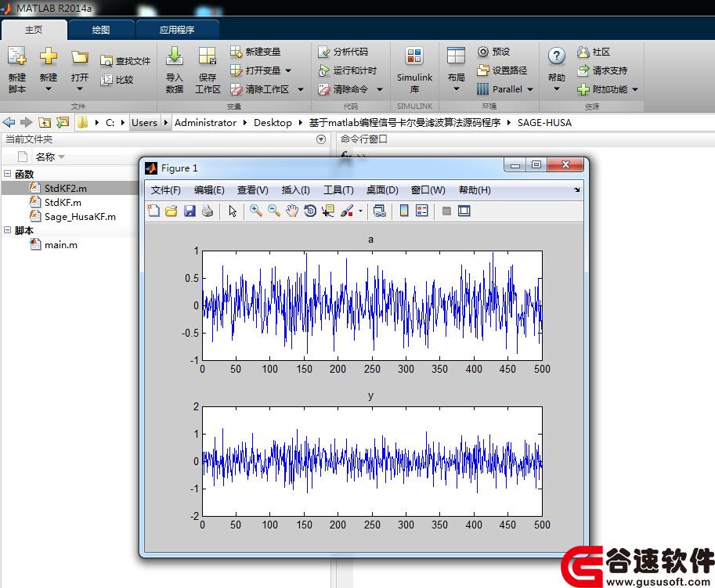This screenshot has width=715, height=588.
Task: Open the 窗口(W) menu in Figure 1
Action: pos(428,190)
